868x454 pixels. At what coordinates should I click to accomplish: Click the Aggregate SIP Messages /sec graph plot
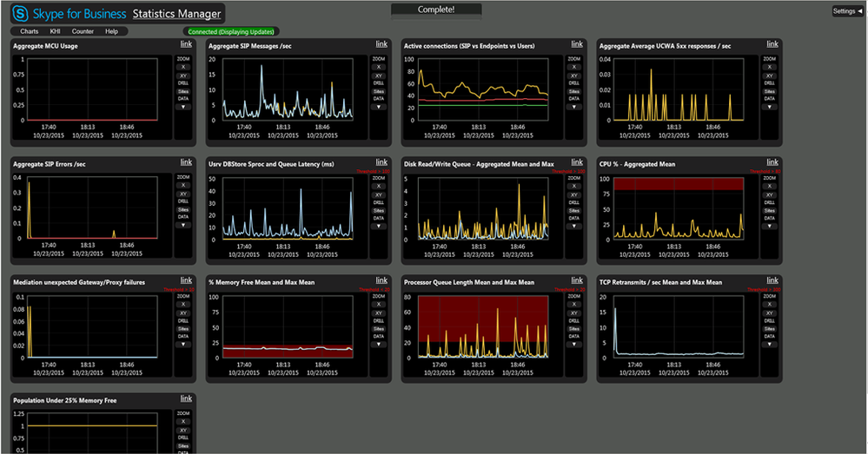[288, 89]
